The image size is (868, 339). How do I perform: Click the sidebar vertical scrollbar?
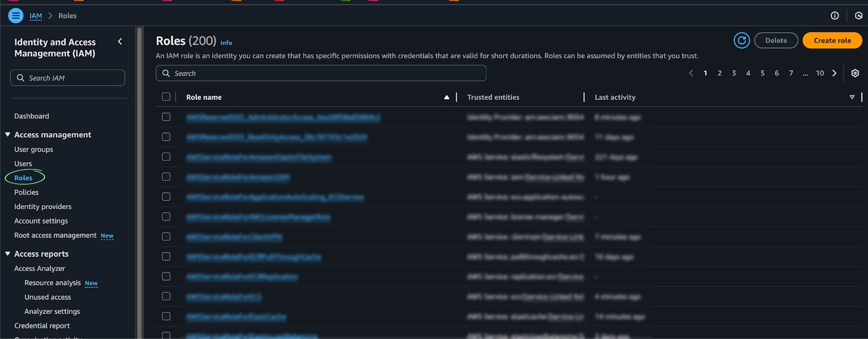coord(139,183)
